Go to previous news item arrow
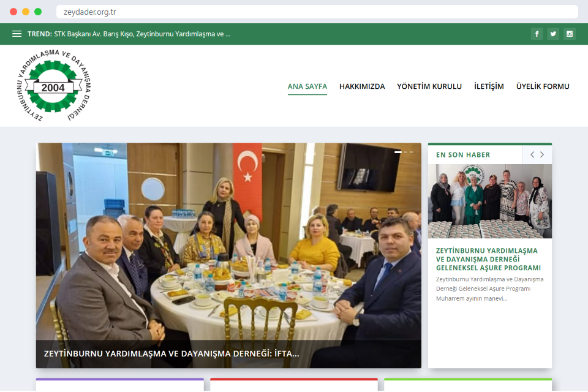This screenshot has height=392, width=588. coord(532,154)
